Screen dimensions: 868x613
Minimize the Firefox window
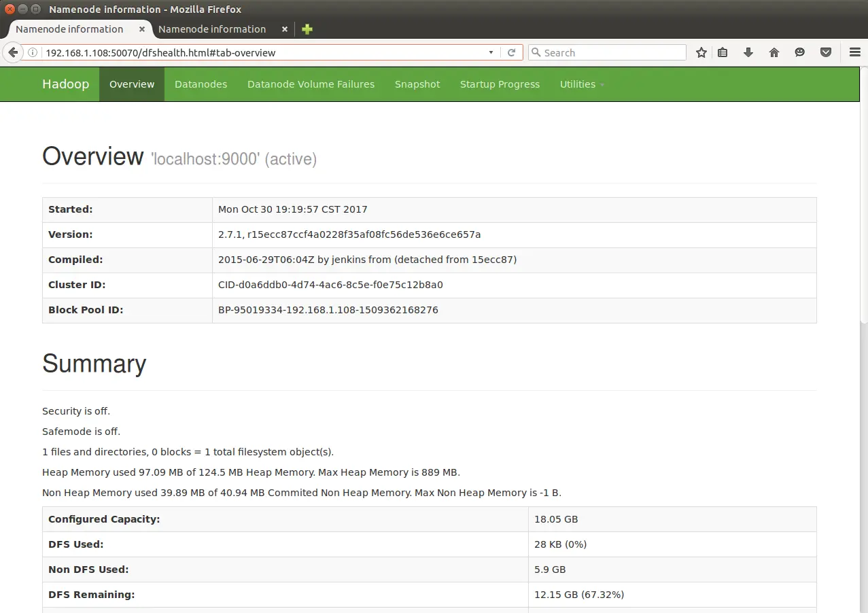22,10
